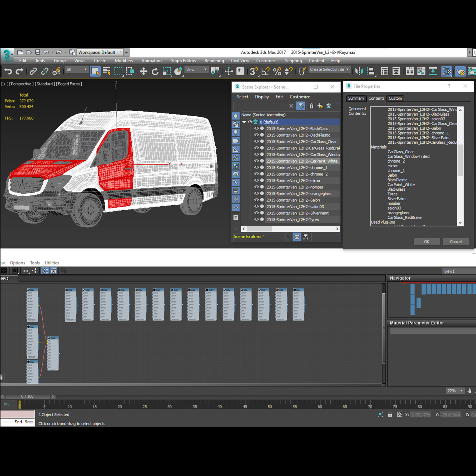Open Utilities in the material editor menu
The height and width of the screenshot is (476, 476).
[x=52, y=263]
